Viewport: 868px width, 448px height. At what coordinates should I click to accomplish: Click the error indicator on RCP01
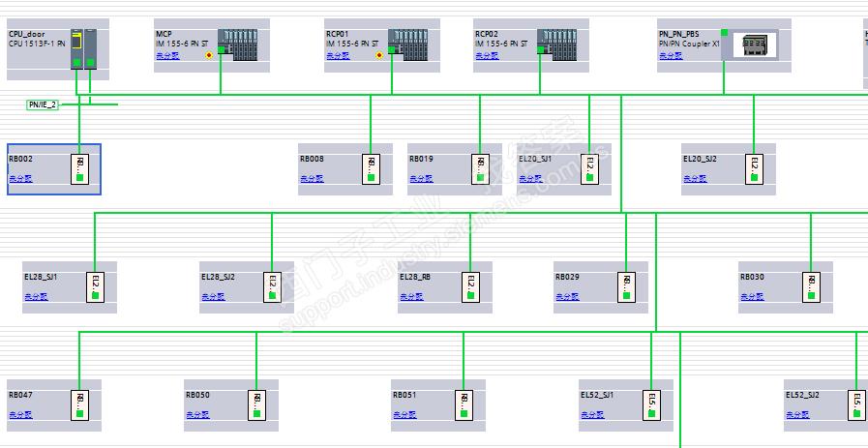[x=379, y=55]
